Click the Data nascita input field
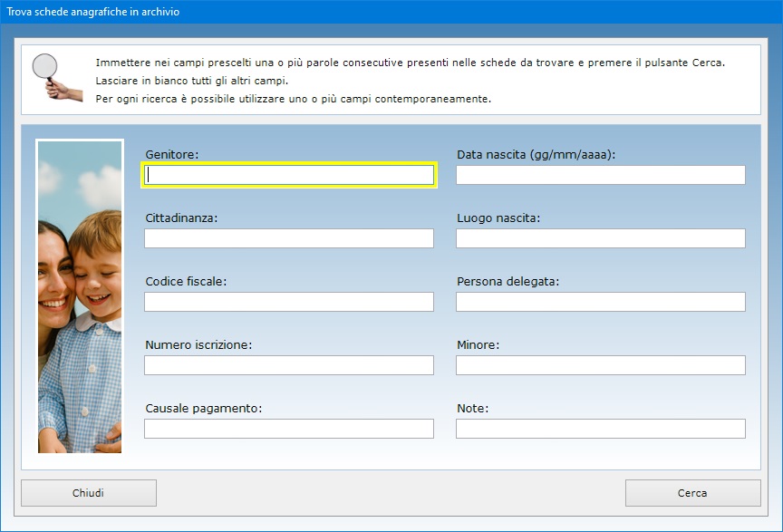This screenshot has width=783, height=532. [x=600, y=175]
